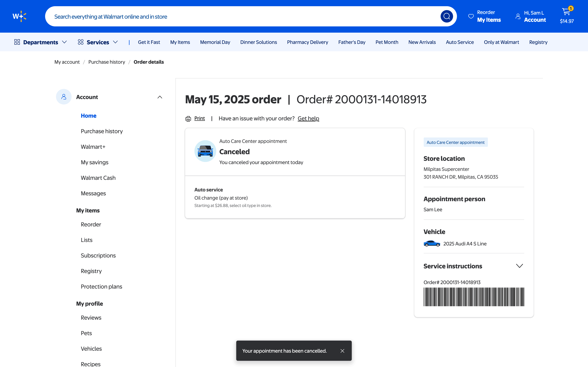Go to Purchase history breadcrumb

106,62
